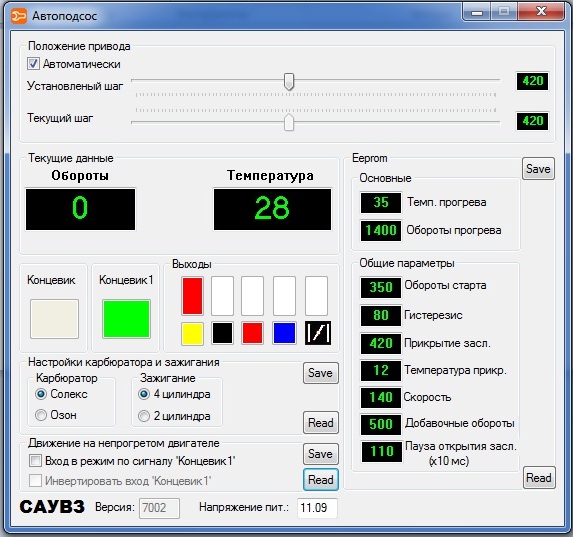Select the 2 цилиндра ignition option
Image resolution: width=574 pixels, height=537 pixels.
(144, 416)
